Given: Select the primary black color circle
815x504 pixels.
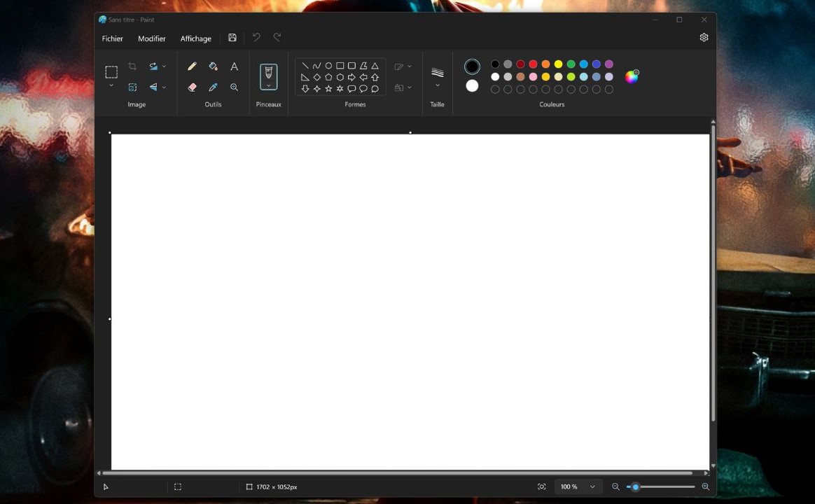Looking at the screenshot, I should click(473, 66).
